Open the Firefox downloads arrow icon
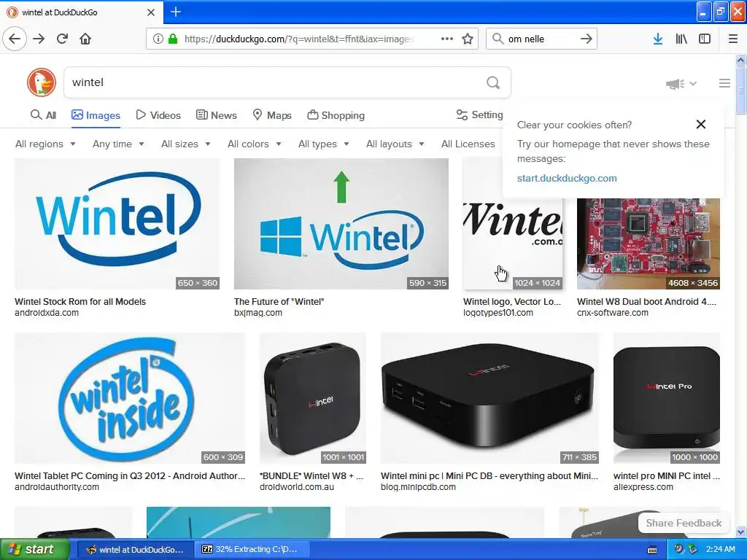The width and height of the screenshot is (747, 560). pos(658,39)
